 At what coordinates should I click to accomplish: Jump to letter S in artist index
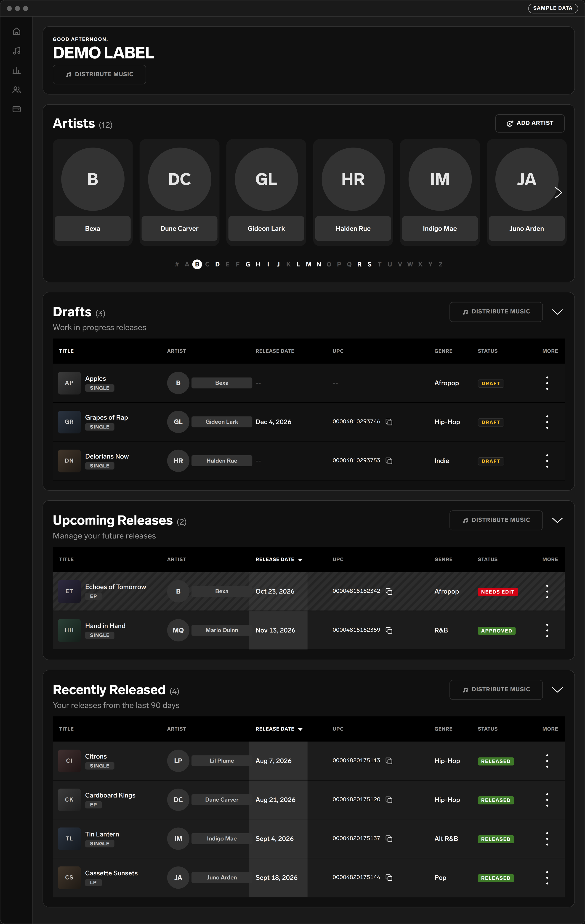370,264
